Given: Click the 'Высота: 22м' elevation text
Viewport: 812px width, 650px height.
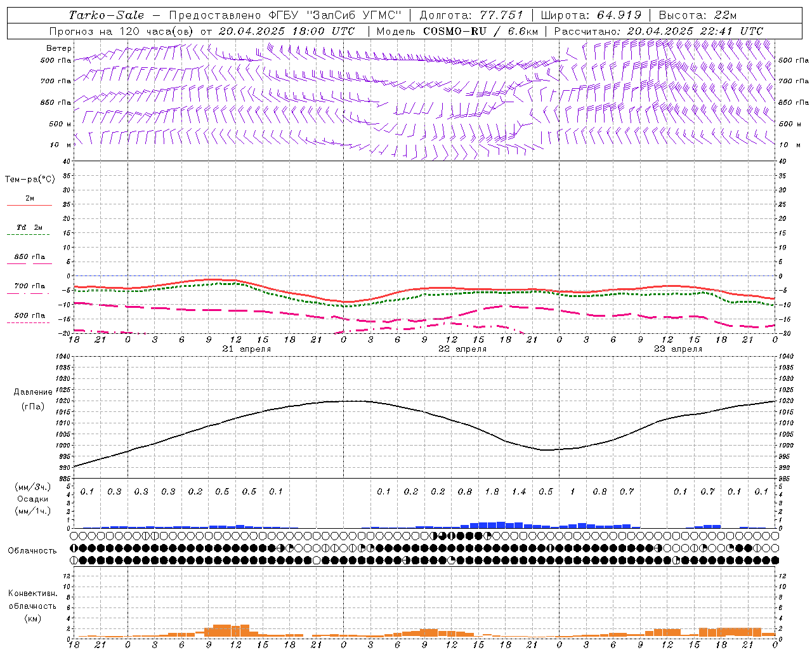Looking at the screenshot, I should tap(698, 15).
